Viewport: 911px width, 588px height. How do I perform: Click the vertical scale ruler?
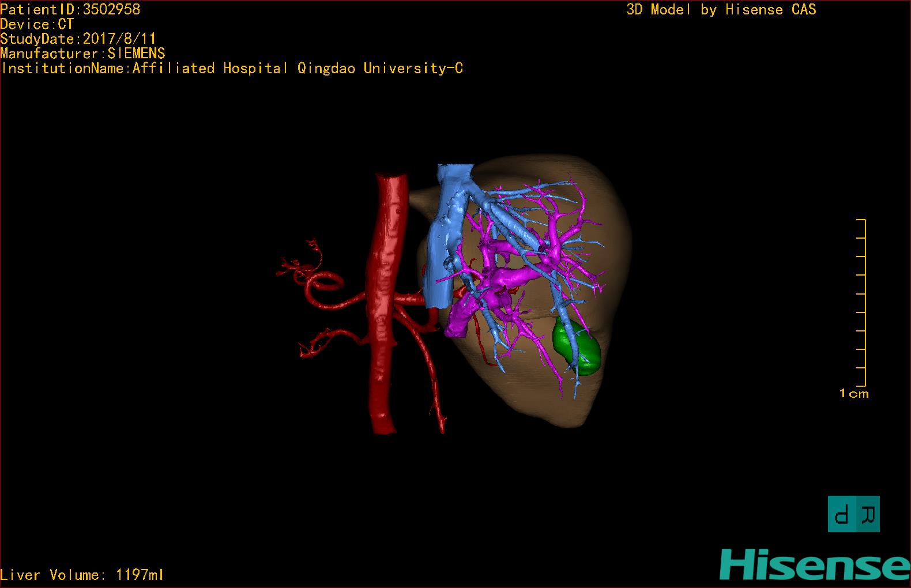(x=862, y=303)
